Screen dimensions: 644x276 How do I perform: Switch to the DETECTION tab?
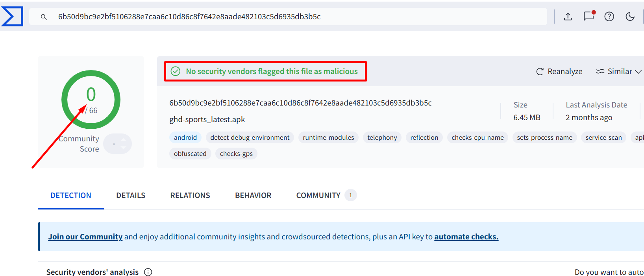coord(71,195)
